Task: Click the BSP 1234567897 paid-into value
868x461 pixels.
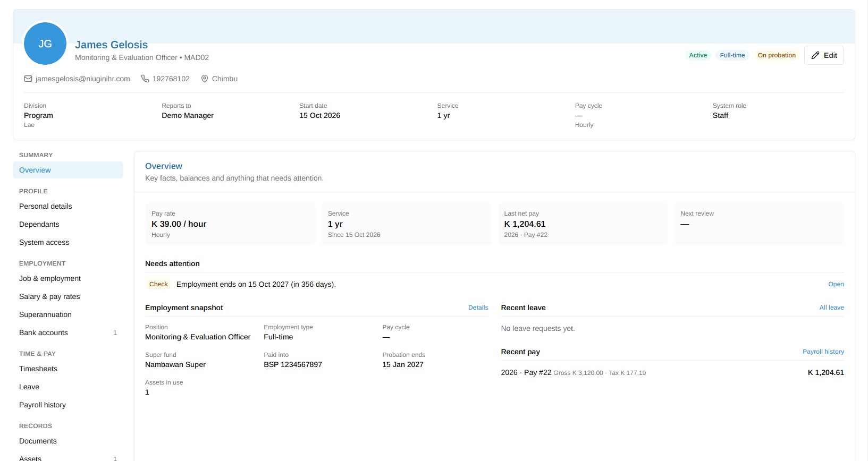Action: (293, 364)
